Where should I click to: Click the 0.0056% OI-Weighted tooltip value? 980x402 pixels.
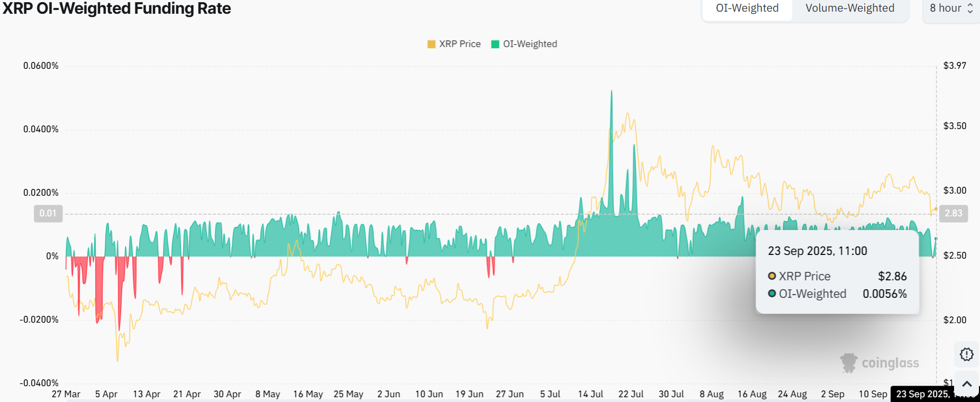885,294
